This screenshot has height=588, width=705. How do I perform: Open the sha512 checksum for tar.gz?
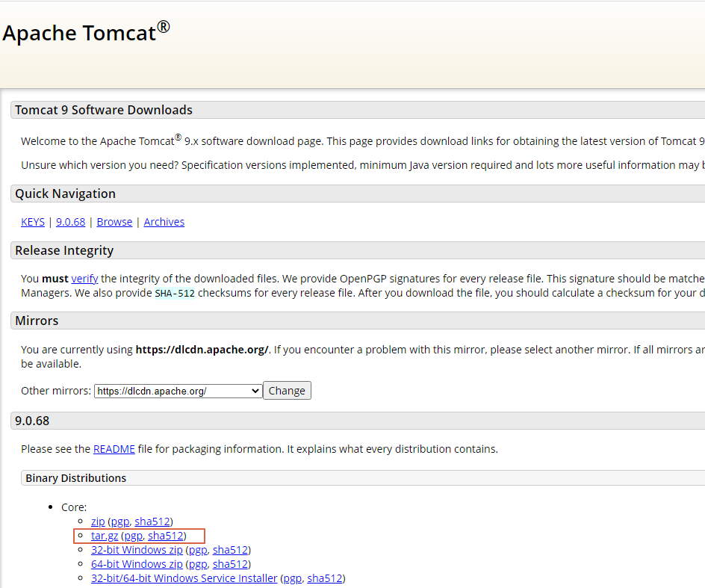[x=166, y=536]
